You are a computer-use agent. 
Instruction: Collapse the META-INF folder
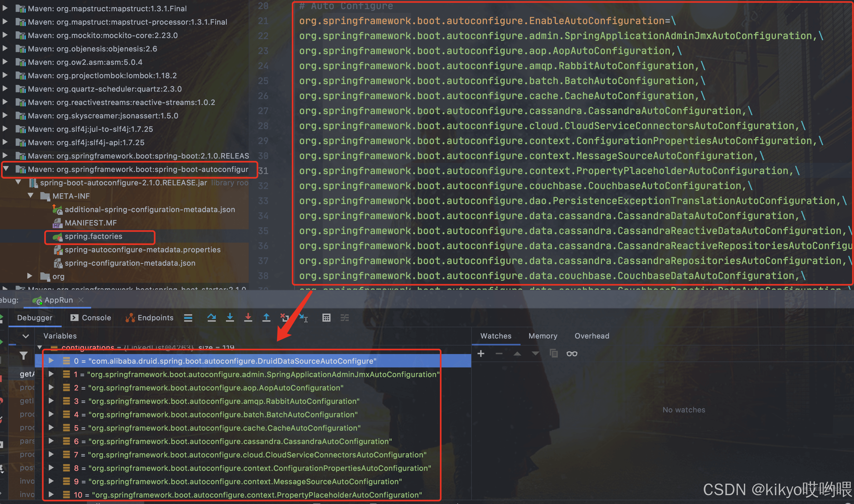coord(31,195)
